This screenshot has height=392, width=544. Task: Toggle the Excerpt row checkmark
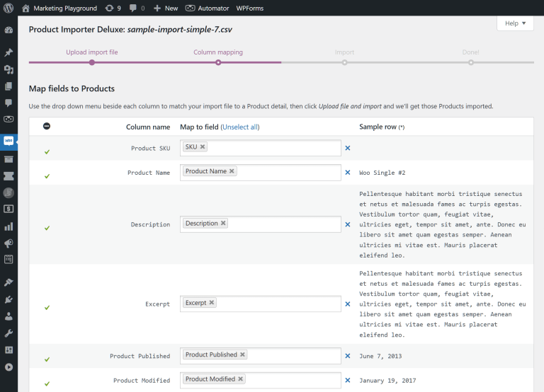tap(47, 307)
